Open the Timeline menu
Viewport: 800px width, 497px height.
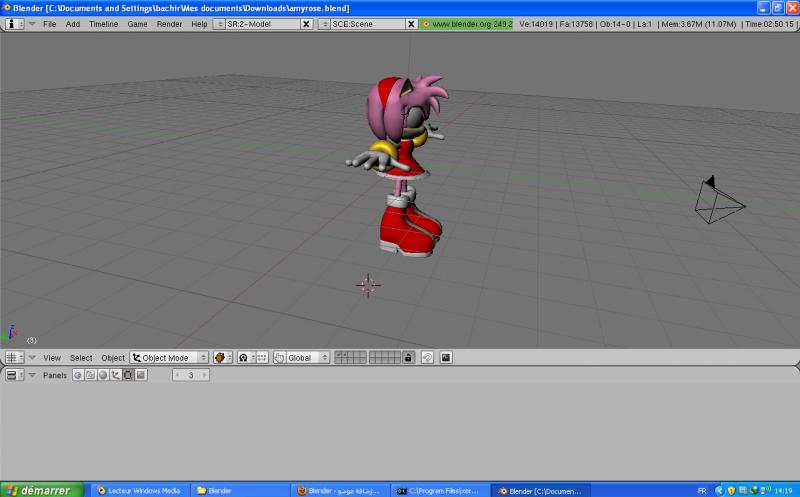pos(104,24)
